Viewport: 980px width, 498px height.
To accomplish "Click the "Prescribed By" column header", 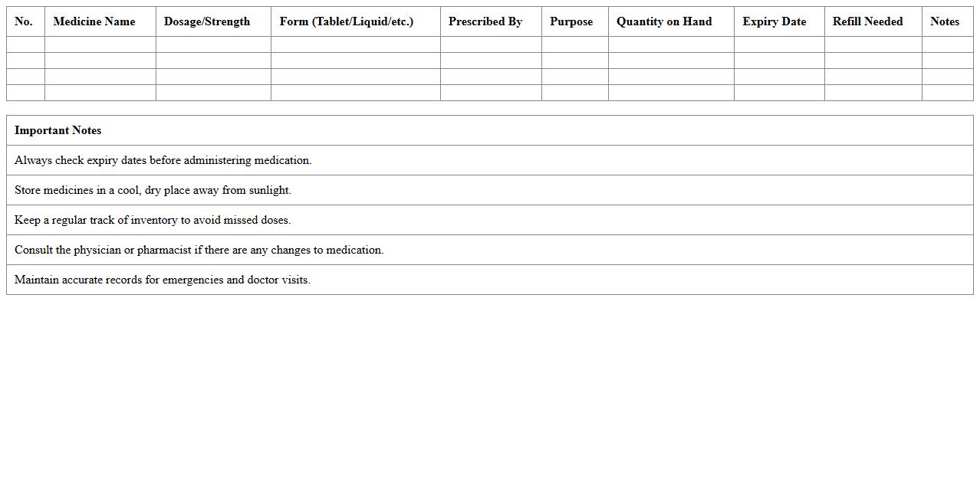I will click(485, 21).
